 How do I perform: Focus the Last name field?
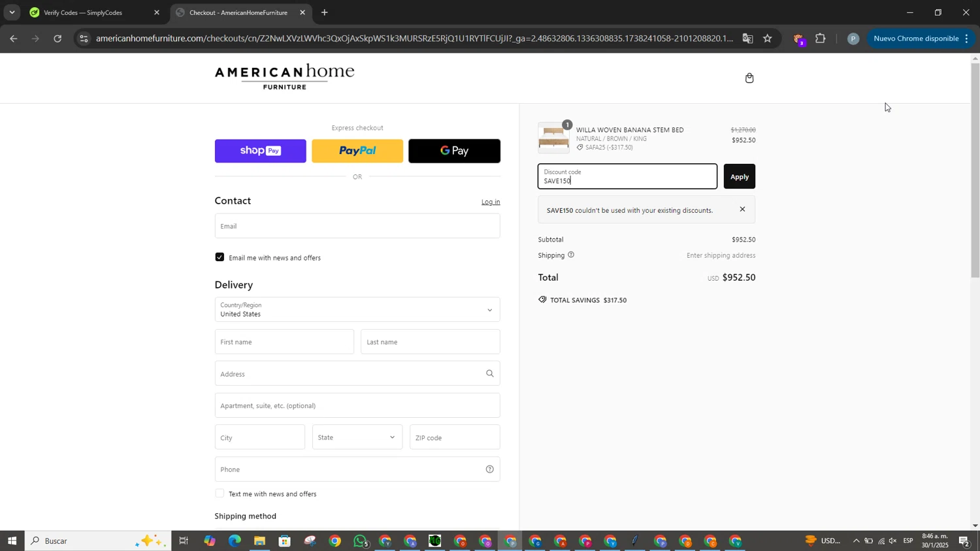tap(431, 341)
